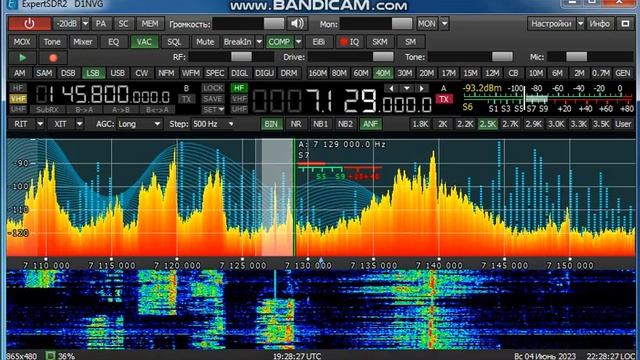640x360 pixels.
Task: Enable NB2 noise blanker
Action: pyautogui.click(x=345, y=124)
